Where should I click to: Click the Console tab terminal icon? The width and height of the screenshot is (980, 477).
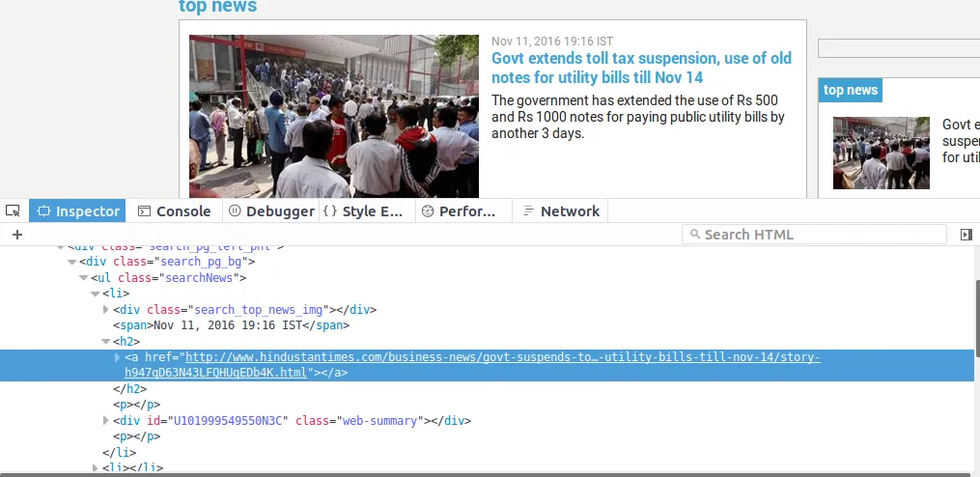(145, 211)
